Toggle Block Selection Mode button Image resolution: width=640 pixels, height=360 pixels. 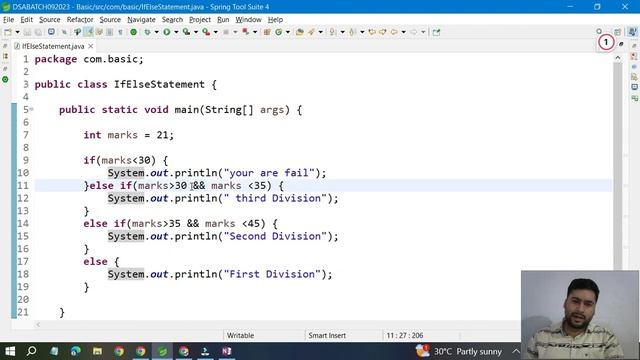point(109,32)
